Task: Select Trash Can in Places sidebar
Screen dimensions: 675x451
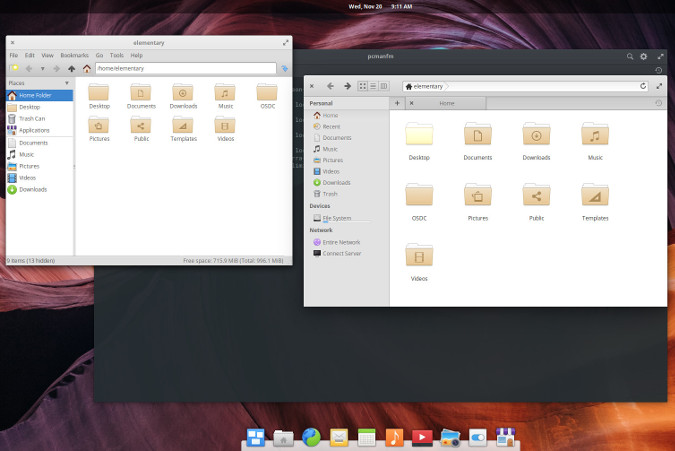Action: [x=32, y=118]
